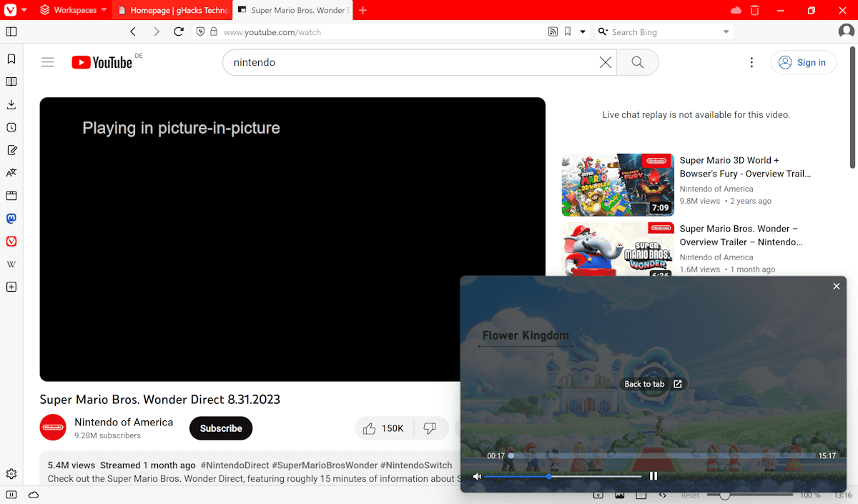Click the Back to tab button
The height and width of the screenshot is (504, 858).
pyautogui.click(x=653, y=384)
